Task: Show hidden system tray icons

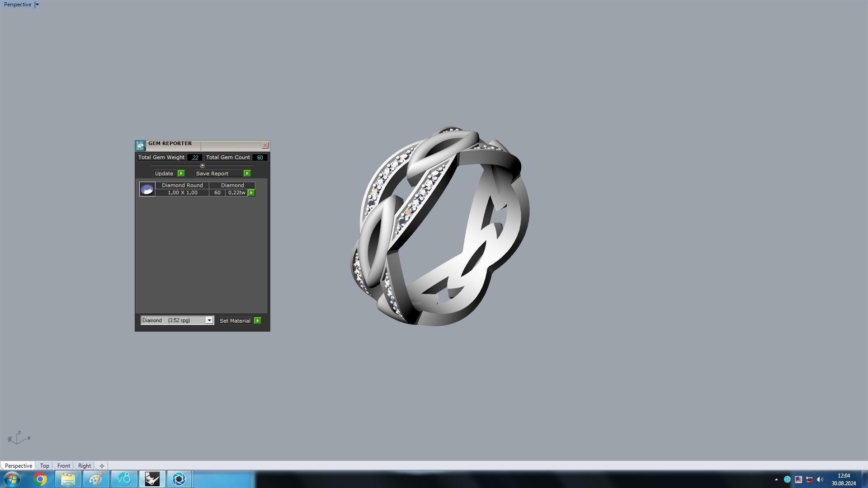Action: (776, 479)
